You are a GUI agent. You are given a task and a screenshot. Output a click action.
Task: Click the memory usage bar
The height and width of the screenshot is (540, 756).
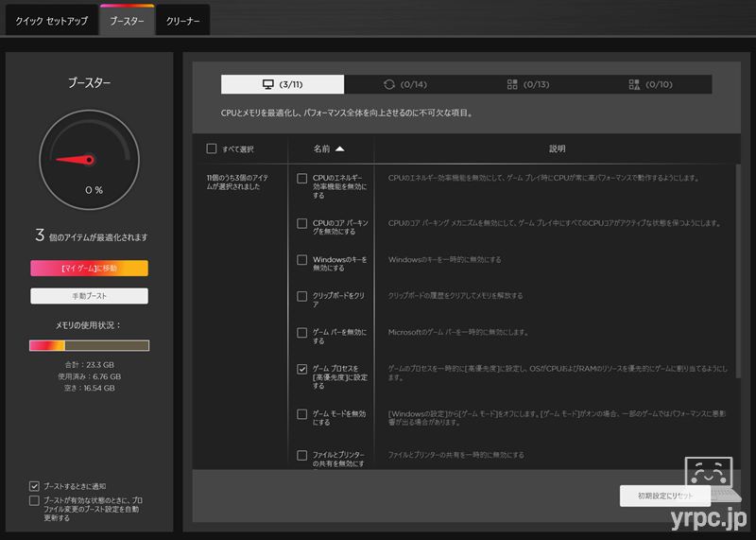(89, 345)
